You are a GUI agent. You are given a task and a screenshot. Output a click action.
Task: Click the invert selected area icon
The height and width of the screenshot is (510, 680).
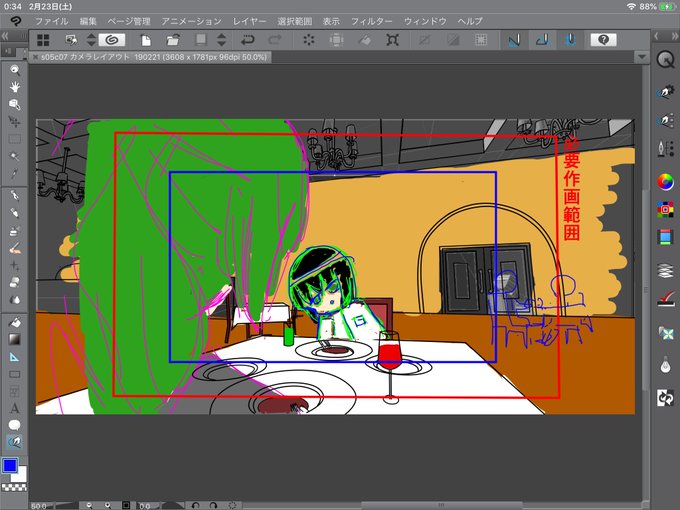(453, 40)
